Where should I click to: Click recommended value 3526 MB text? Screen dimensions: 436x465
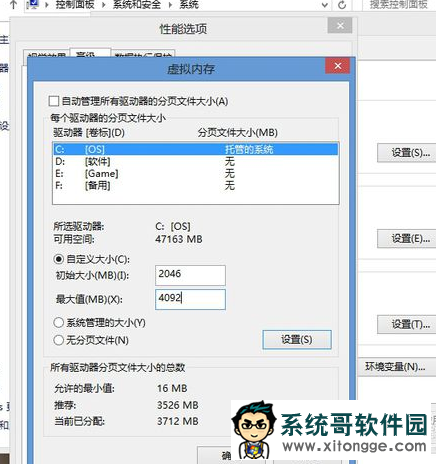pyautogui.click(x=178, y=405)
